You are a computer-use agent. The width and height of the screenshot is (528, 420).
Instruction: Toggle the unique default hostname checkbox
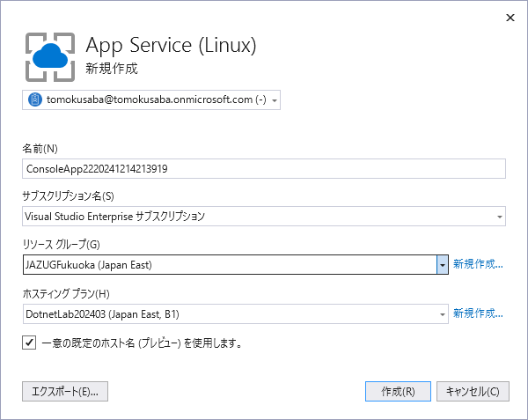point(29,343)
